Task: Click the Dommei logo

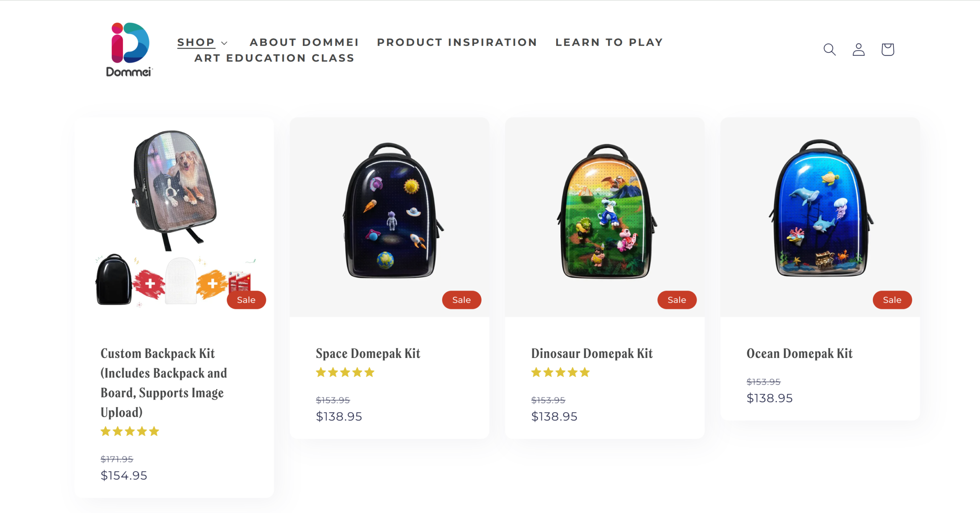Action: click(129, 49)
